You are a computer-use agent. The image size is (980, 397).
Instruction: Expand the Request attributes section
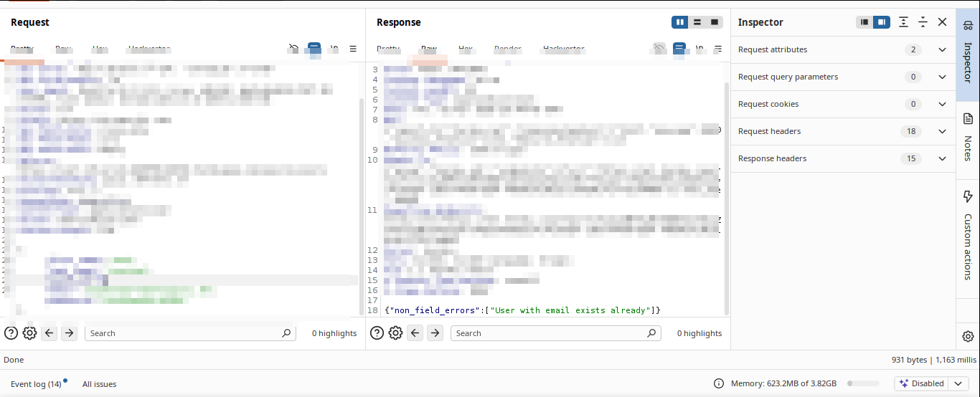(x=942, y=49)
